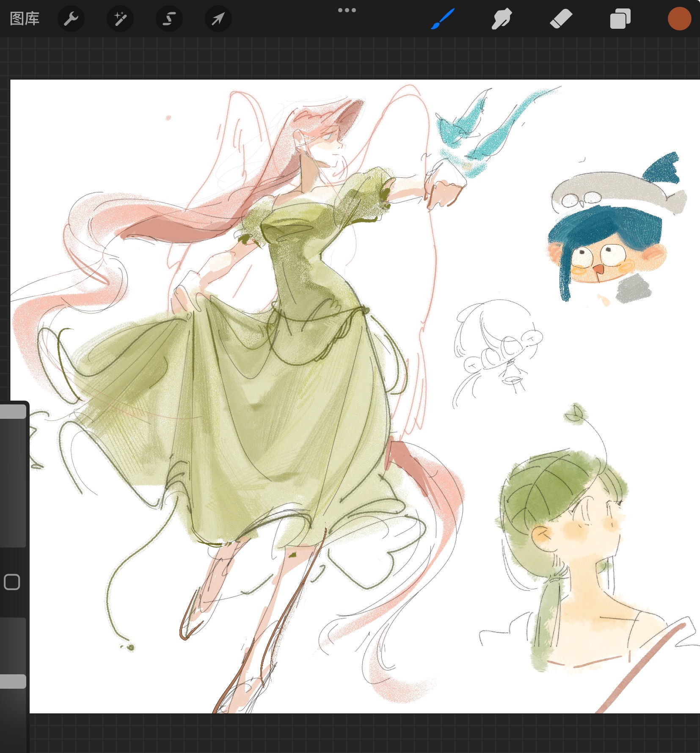The image size is (700, 753).
Task: Tap the square modify button in sidebar
Action: click(x=12, y=582)
